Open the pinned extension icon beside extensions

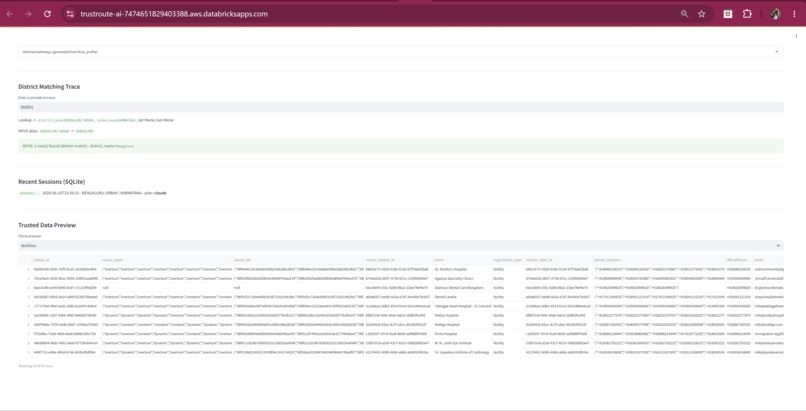[728, 14]
